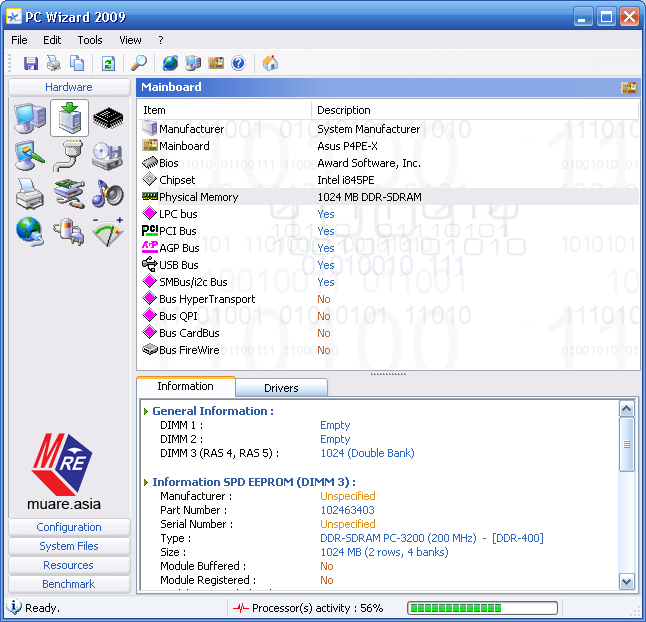The height and width of the screenshot is (622, 646).
Task: Open the Video monitor with pen icon
Action: (x=30, y=156)
